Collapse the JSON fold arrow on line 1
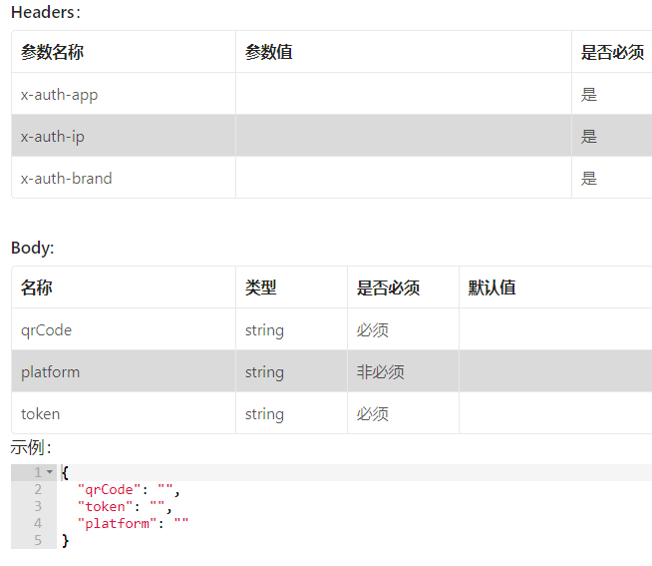 [x=50, y=472]
